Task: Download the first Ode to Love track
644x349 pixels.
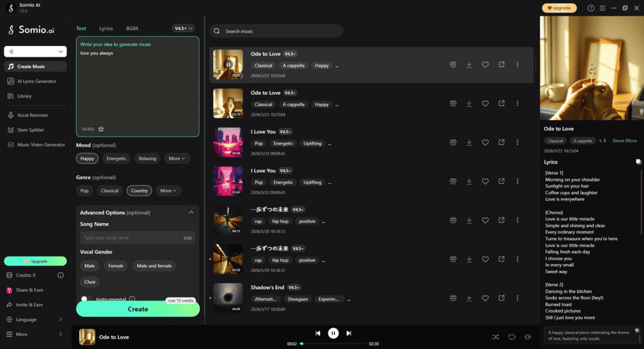Action: coord(469,65)
